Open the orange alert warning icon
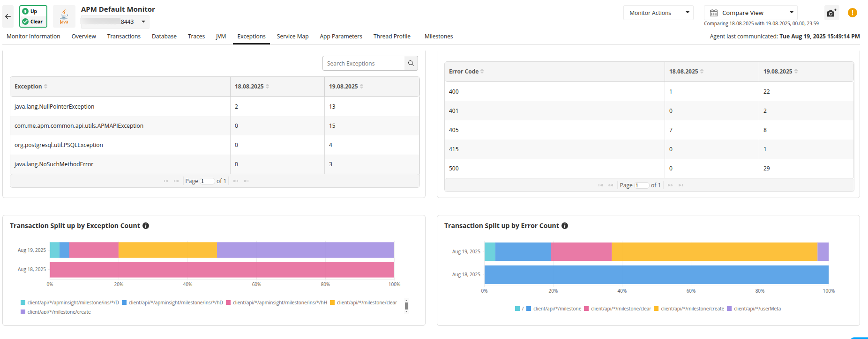868x339 pixels. pyautogui.click(x=853, y=13)
